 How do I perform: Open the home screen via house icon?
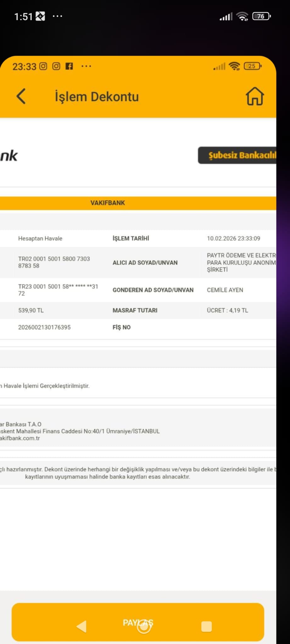pos(254,96)
